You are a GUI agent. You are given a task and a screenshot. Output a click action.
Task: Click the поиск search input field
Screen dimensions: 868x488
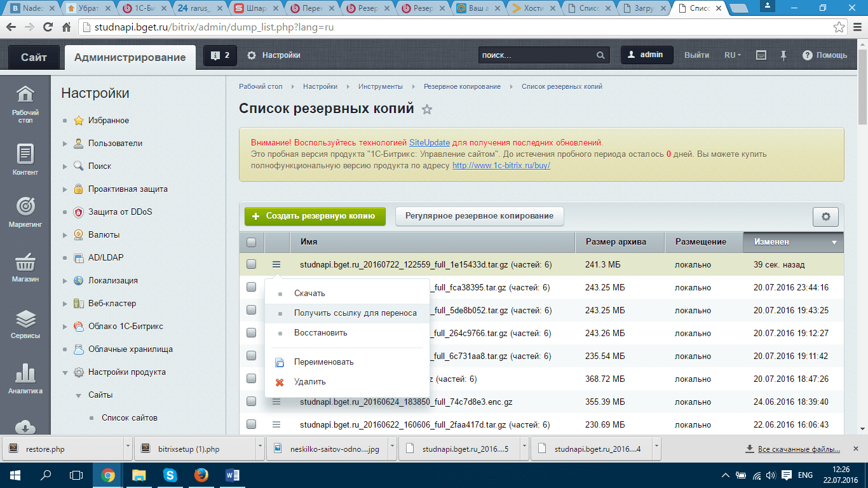[537, 55]
